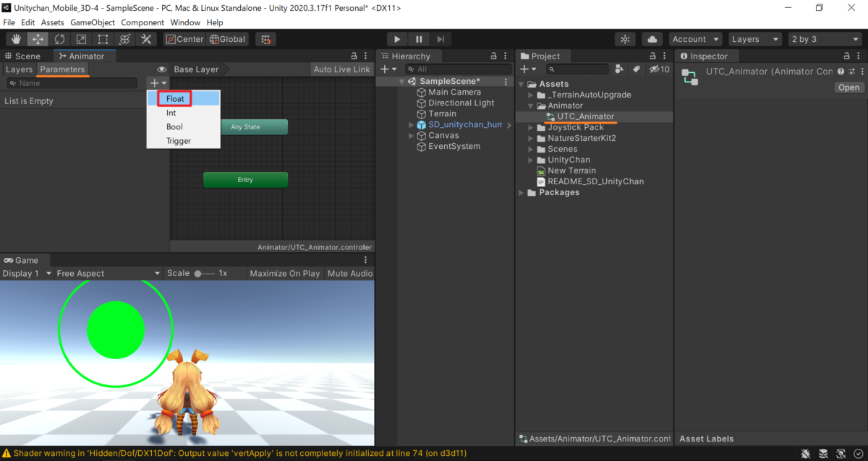The image size is (868, 461).
Task: Select UTC_Animator asset in Project
Action: tap(585, 116)
